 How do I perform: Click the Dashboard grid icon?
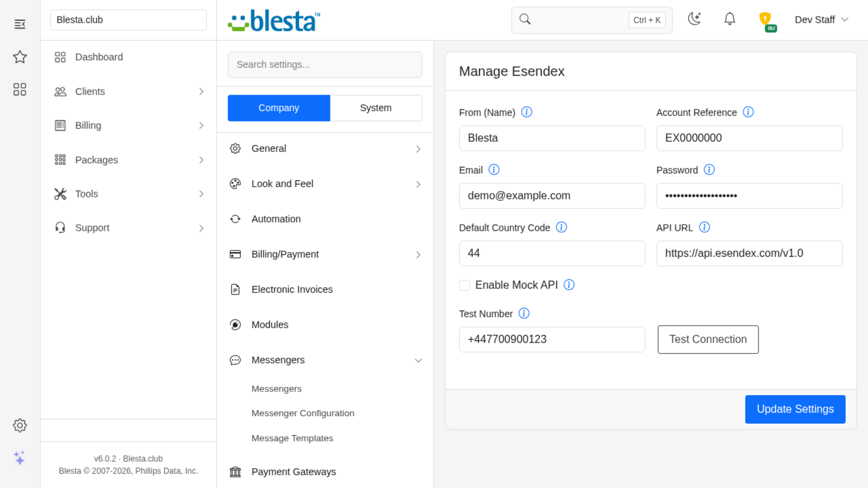(60, 57)
